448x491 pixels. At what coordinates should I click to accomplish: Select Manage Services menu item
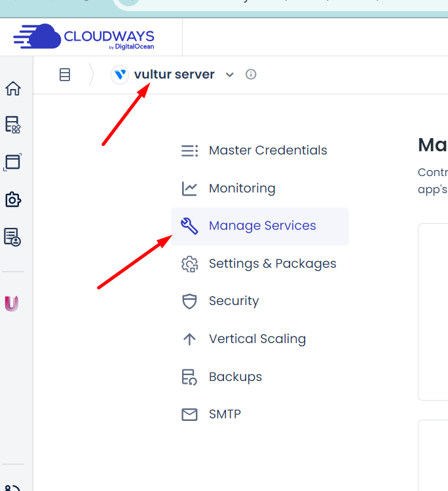[x=260, y=226]
